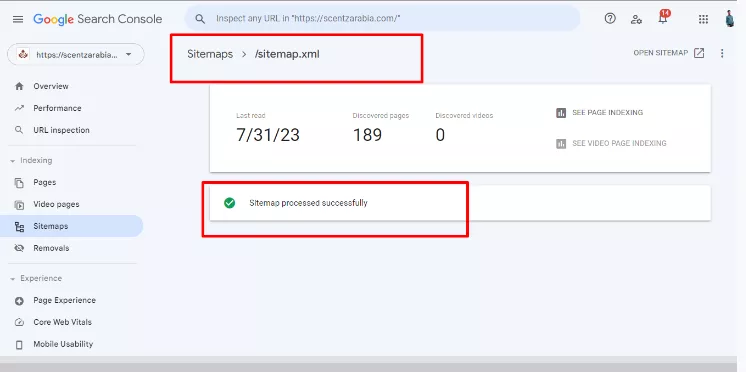The height and width of the screenshot is (372, 746).
Task: Click the /sitemap.xml breadcrumb text
Action: point(287,54)
